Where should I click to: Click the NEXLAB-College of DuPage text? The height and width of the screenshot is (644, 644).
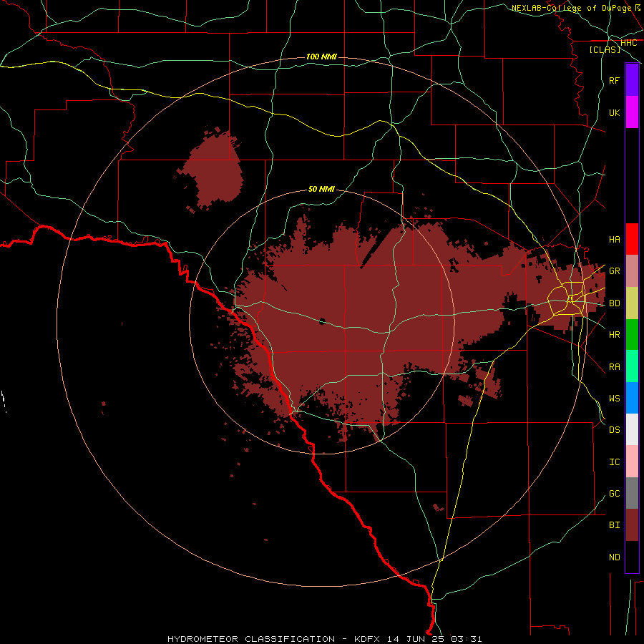click(x=571, y=8)
